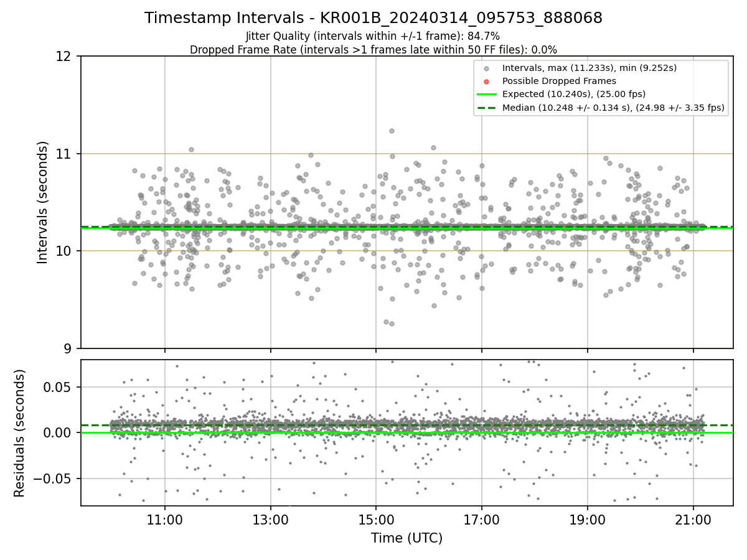The height and width of the screenshot is (560, 747).
Task: Click the lowest interval point near 9.25 seconds
Action: tap(392, 324)
